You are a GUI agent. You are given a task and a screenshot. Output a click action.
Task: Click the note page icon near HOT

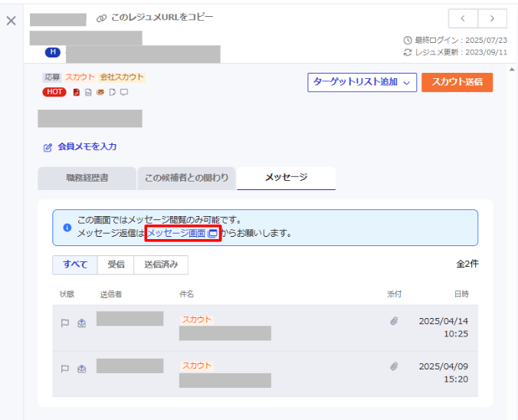click(x=113, y=92)
